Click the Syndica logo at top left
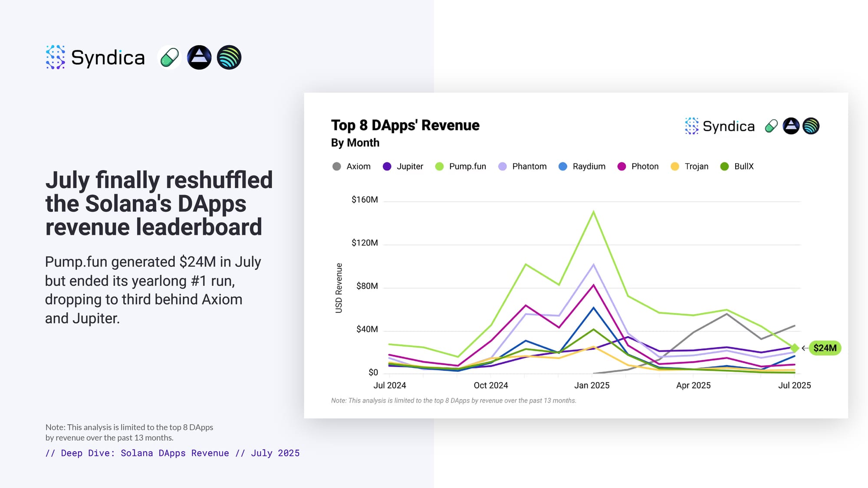The image size is (868, 488). pos(95,57)
